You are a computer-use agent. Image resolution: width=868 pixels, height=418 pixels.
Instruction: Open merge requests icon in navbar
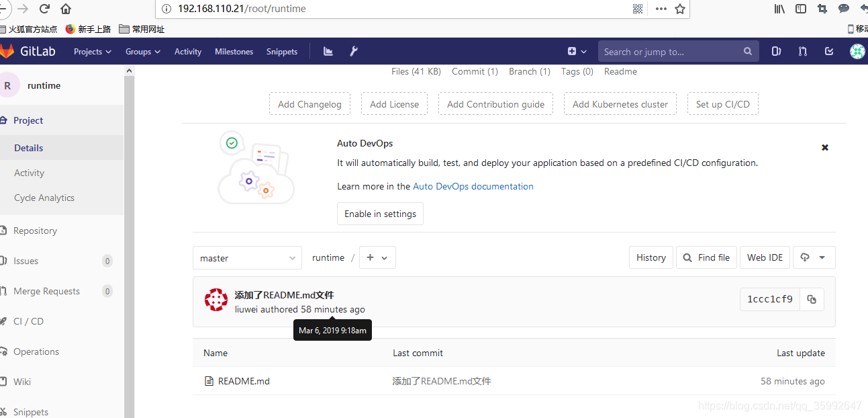coord(803,51)
